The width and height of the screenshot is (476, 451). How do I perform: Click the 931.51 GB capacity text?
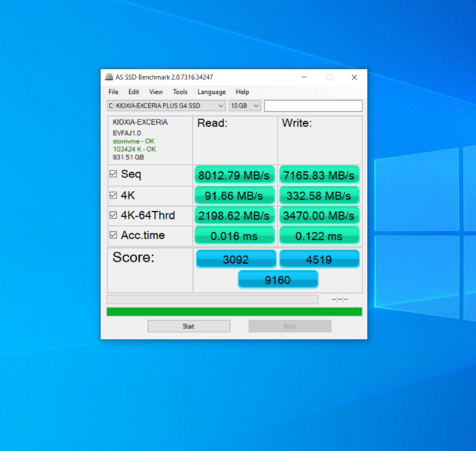click(x=129, y=157)
